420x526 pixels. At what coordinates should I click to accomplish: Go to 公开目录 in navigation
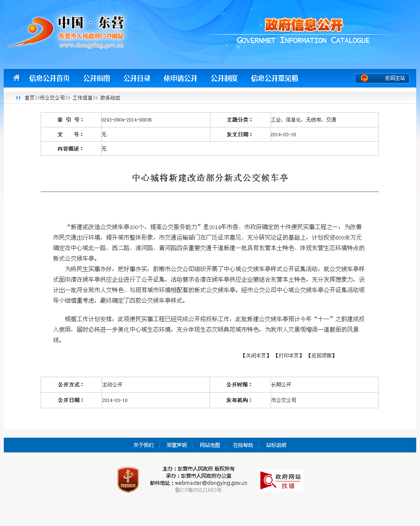tap(137, 78)
